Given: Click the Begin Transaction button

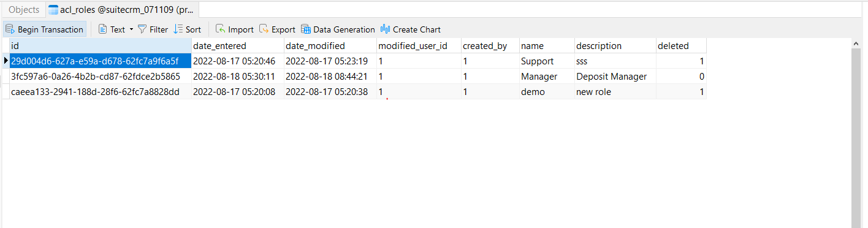Looking at the screenshot, I should click(x=44, y=29).
